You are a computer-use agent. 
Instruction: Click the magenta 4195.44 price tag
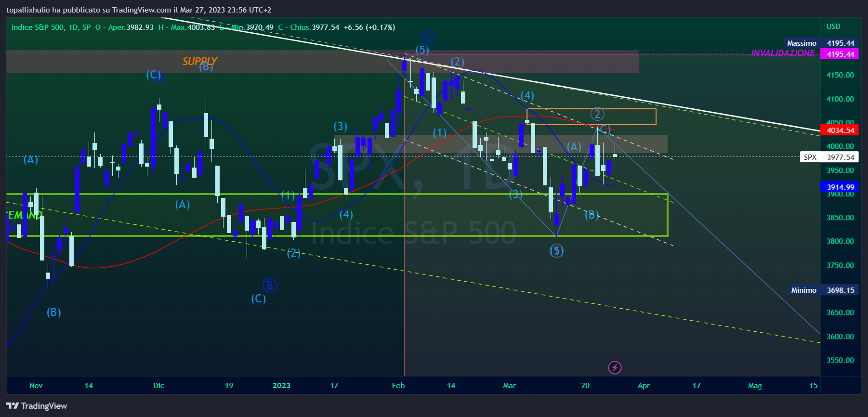coord(841,54)
